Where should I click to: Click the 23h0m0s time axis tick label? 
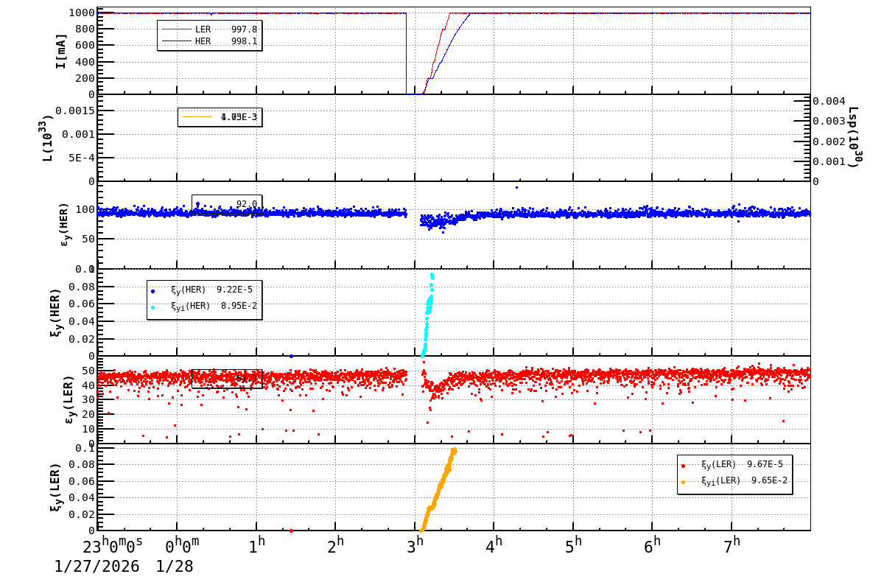click(114, 545)
